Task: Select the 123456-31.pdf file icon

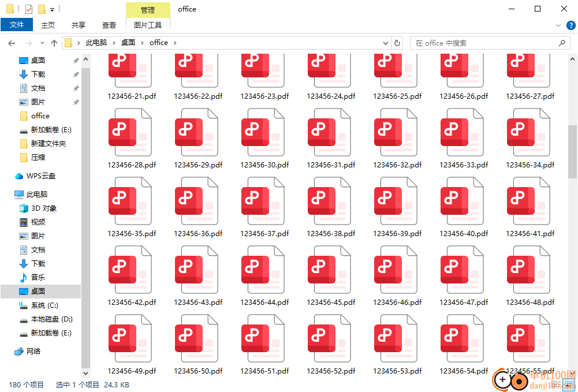Action: pyautogui.click(x=329, y=132)
